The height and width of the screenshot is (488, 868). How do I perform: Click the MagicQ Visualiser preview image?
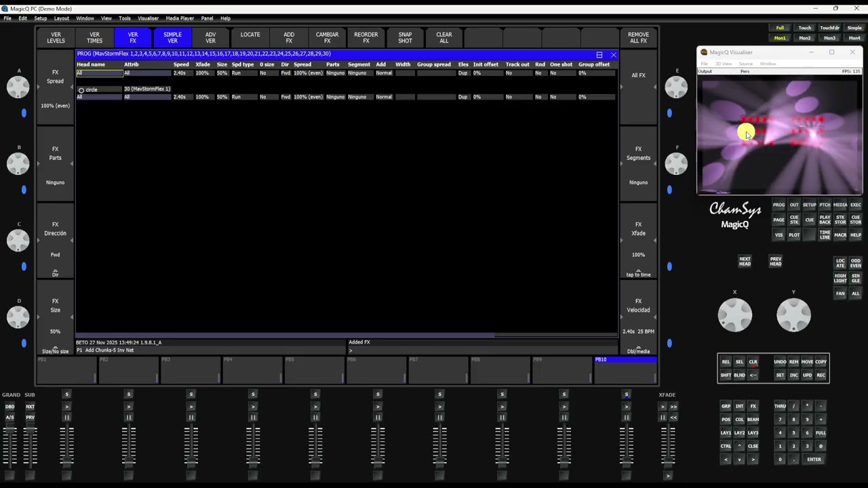pos(779,134)
